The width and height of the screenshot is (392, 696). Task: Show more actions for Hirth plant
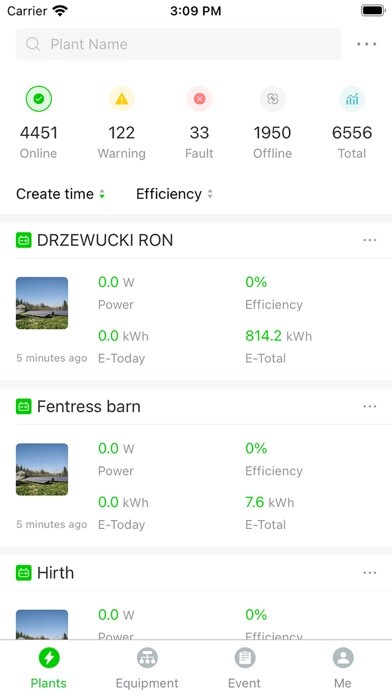[x=370, y=573]
